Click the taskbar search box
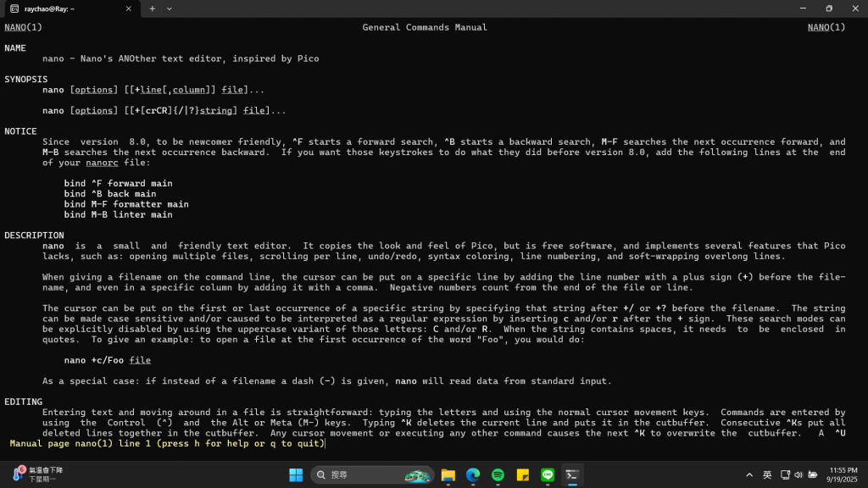 372,474
